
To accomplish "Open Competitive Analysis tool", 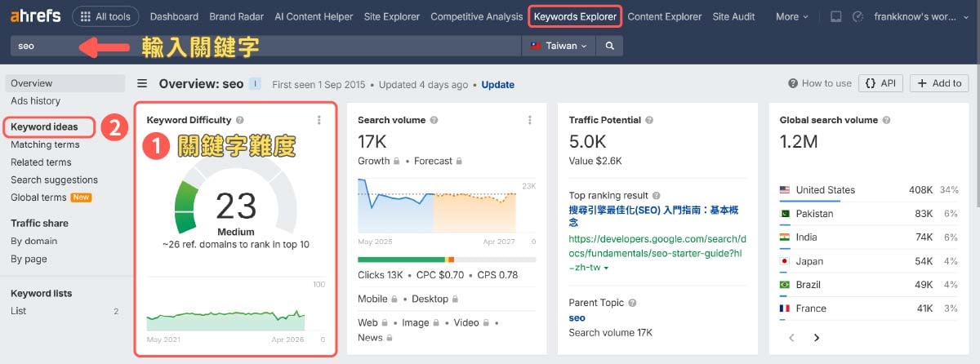I will [x=476, y=16].
